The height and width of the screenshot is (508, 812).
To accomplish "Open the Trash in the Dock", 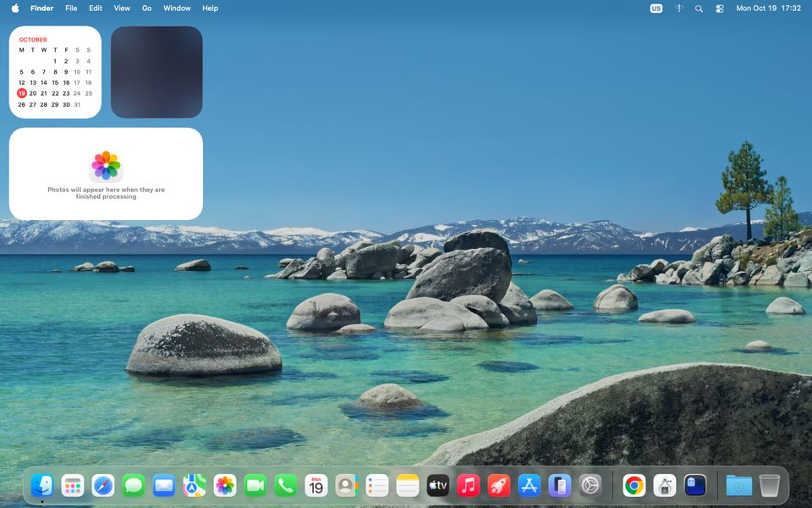I will [x=770, y=486].
